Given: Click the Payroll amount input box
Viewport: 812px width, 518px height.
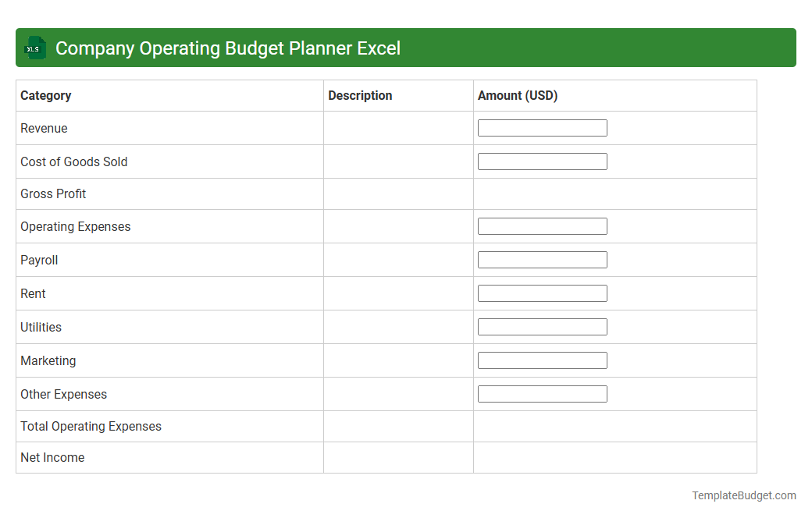Looking at the screenshot, I should pyautogui.click(x=542, y=259).
